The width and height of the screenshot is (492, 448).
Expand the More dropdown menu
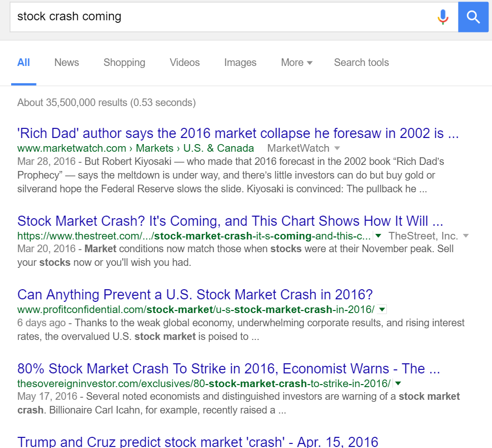[297, 62]
